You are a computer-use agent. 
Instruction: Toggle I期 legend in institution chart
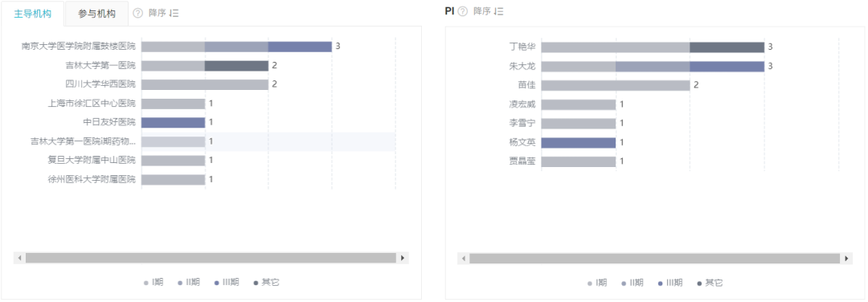154,282
